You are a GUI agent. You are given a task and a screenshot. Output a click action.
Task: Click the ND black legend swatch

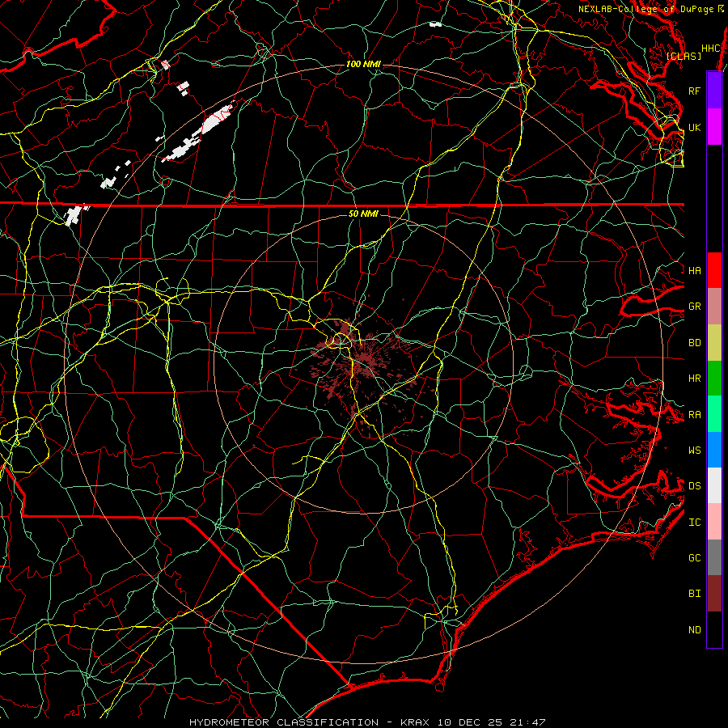[714, 629]
